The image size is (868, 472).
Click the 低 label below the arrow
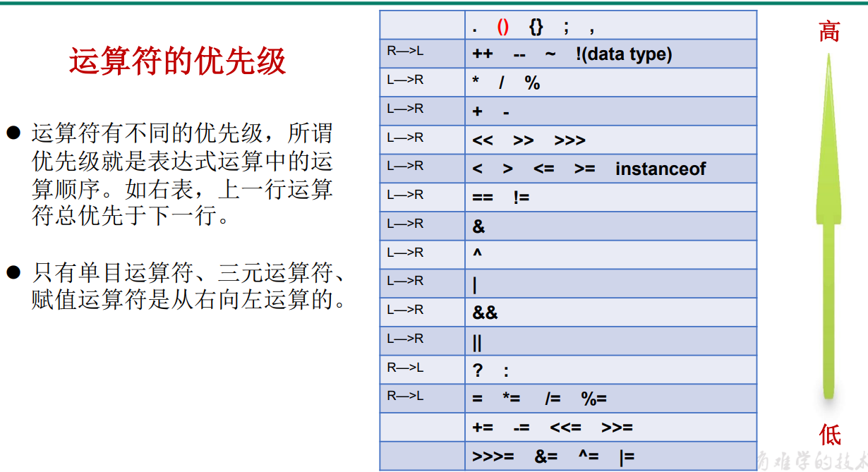pyautogui.click(x=830, y=435)
